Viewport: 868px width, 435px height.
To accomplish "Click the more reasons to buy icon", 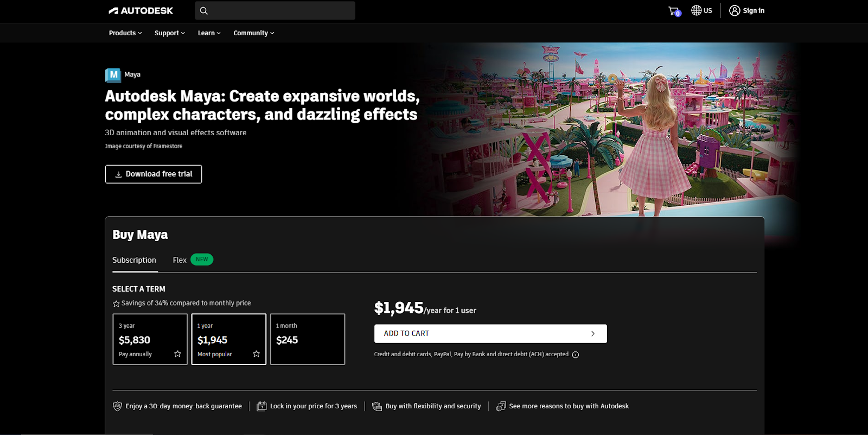I will point(501,406).
